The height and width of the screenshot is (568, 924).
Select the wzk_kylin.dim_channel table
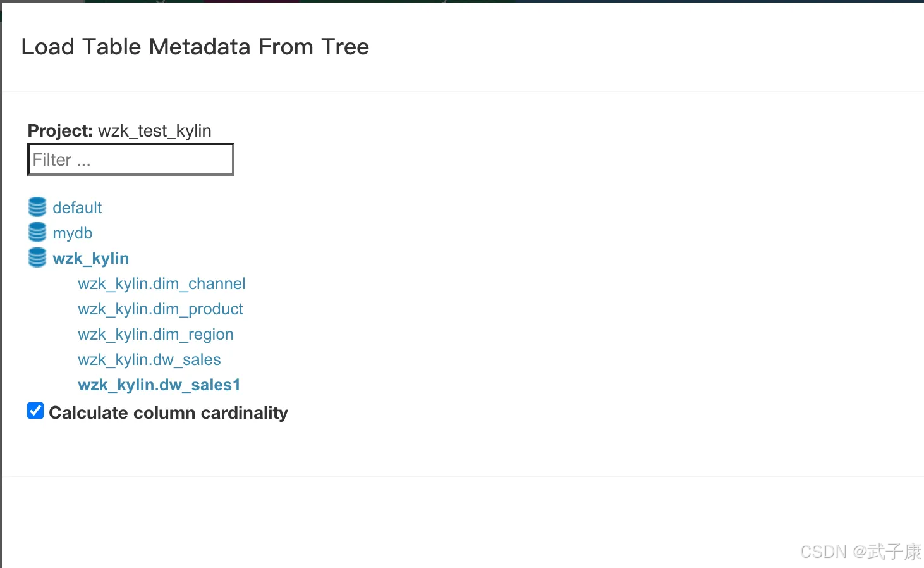tap(162, 283)
